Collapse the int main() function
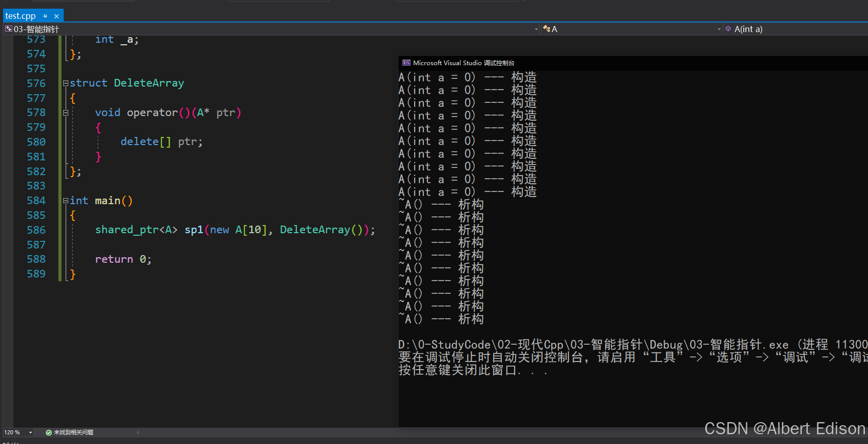This screenshot has height=444, width=868. coord(66,201)
